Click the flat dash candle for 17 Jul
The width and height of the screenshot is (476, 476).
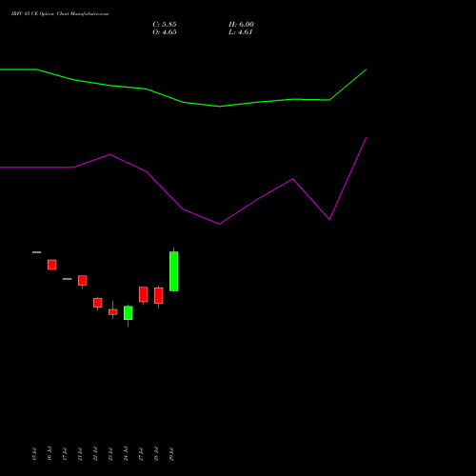coord(68,279)
